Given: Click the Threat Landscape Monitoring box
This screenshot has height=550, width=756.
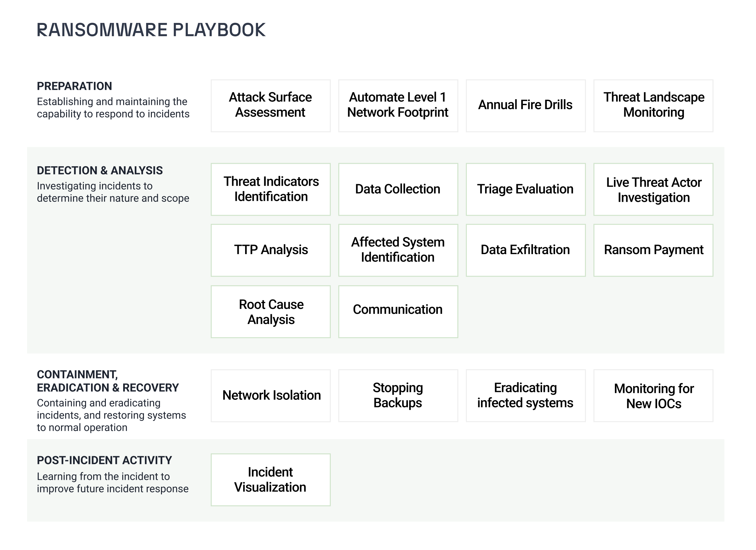Looking at the screenshot, I should tap(653, 105).
